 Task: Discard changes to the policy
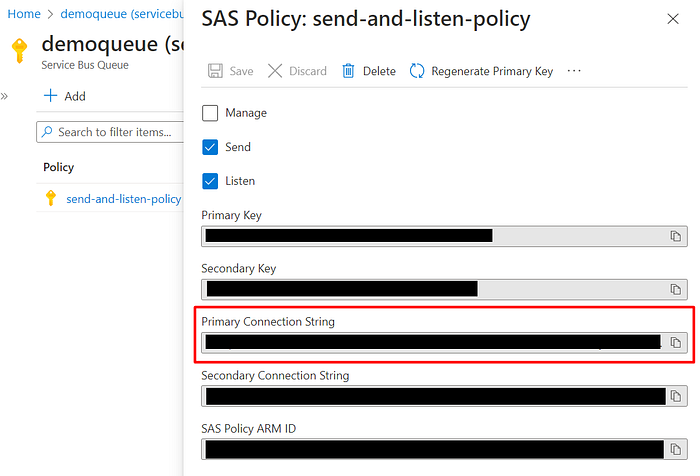tap(297, 71)
